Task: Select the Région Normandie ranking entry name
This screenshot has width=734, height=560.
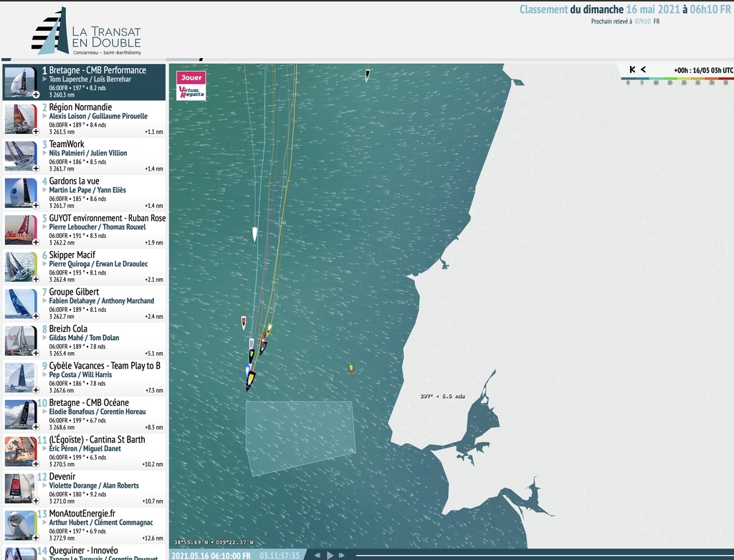Action: (x=80, y=108)
